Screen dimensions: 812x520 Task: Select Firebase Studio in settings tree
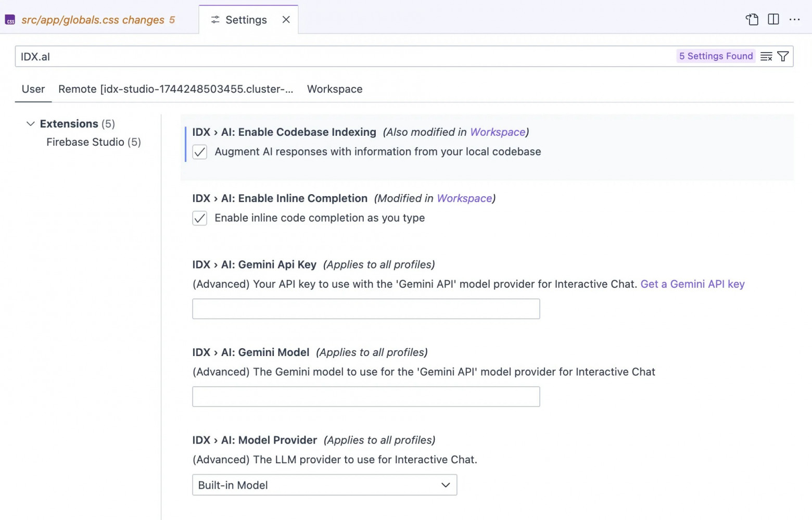click(x=93, y=142)
